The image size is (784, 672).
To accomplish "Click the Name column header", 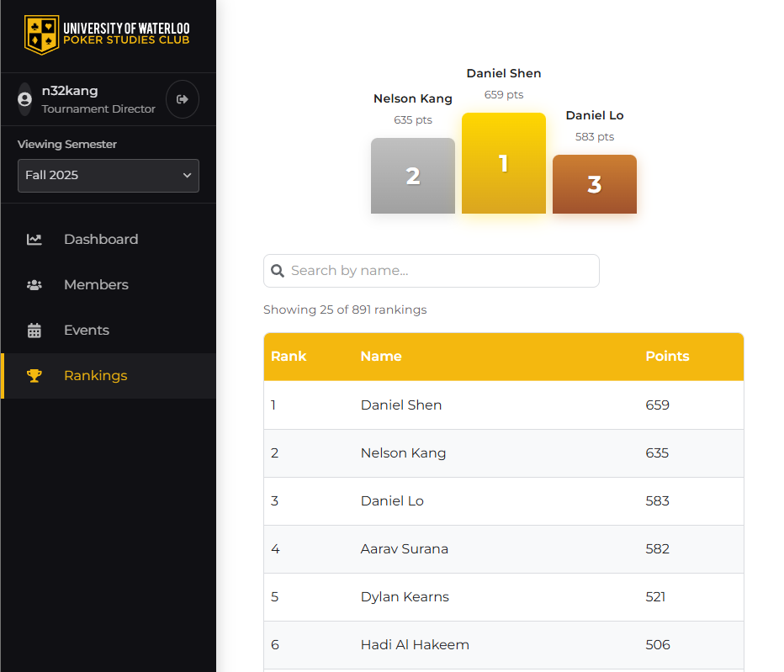I will [381, 357].
